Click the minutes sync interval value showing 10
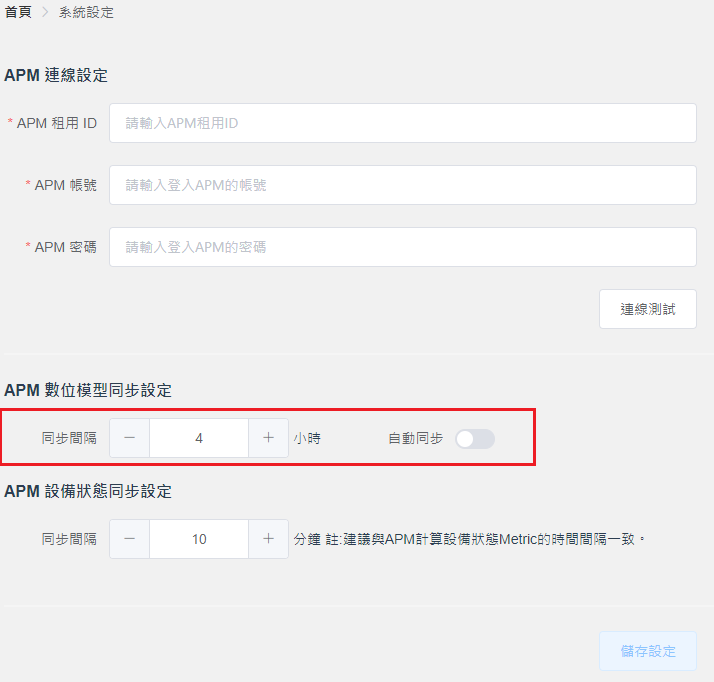714x682 pixels. tap(199, 539)
